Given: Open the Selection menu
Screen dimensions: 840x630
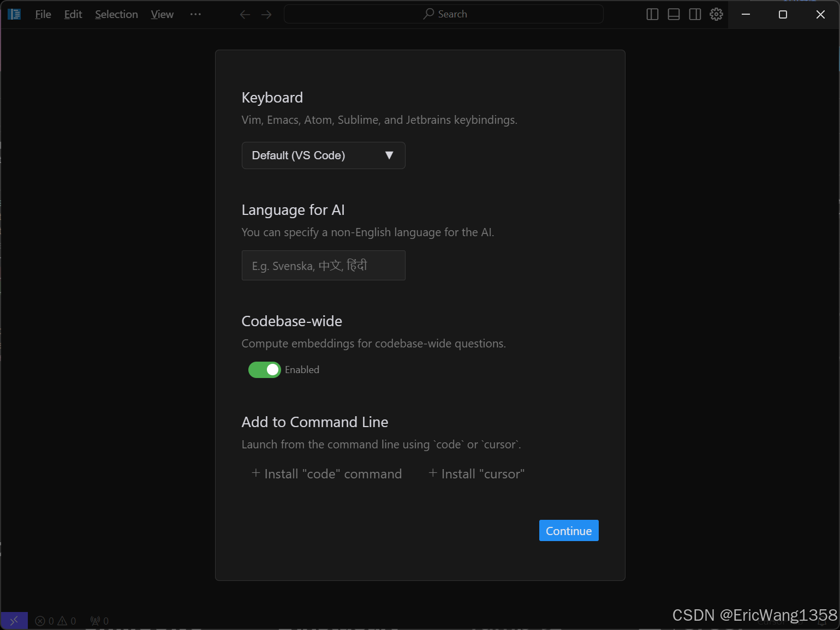Looking at the screenshot, I should click(x=116, y=14).
